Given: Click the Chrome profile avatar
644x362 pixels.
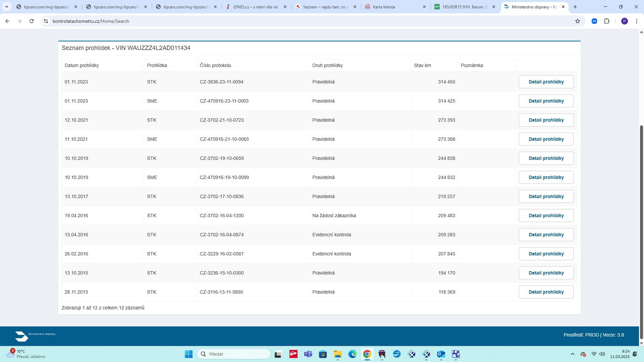Looking at the screenshot, I should [x=624, y=21].
